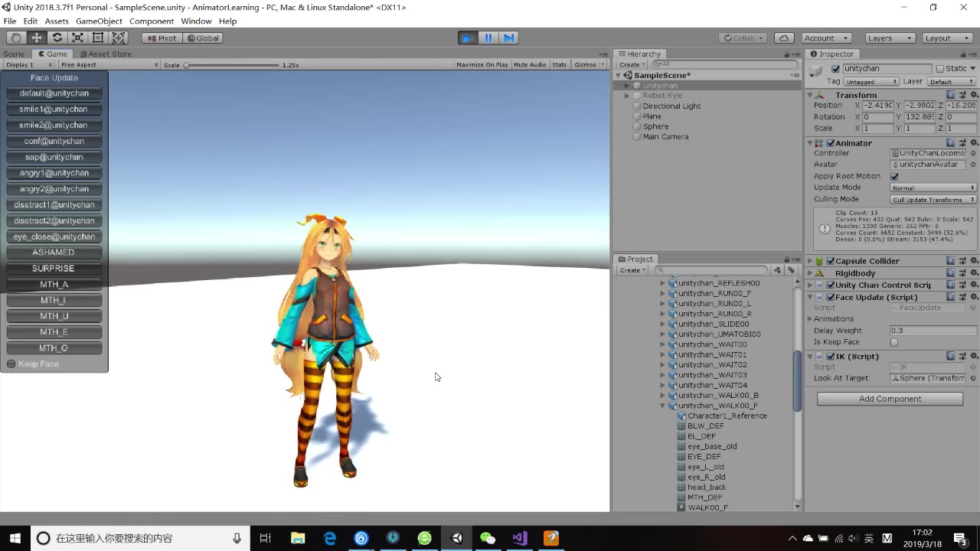Switch to the Scene tab
980x551 pixels.
coord(14,54)
